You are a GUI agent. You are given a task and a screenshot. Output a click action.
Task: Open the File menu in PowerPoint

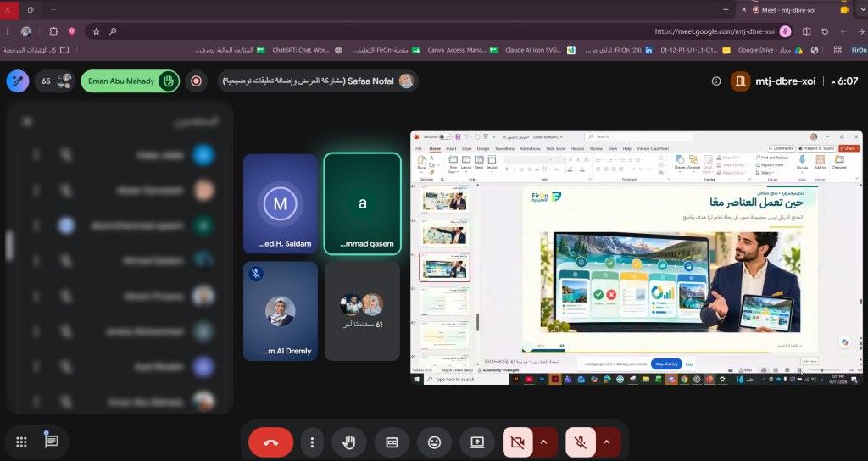(419, 149)
